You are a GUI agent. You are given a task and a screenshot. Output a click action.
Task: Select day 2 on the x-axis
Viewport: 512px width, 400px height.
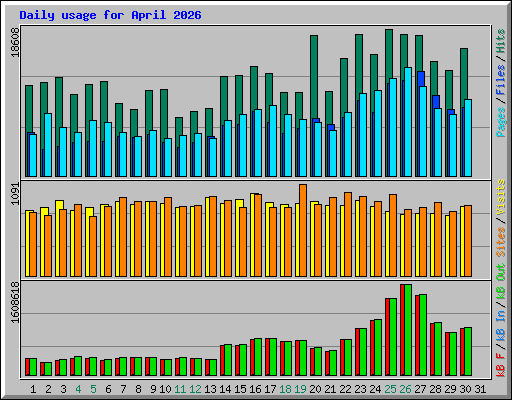click(x=48, y=389)
